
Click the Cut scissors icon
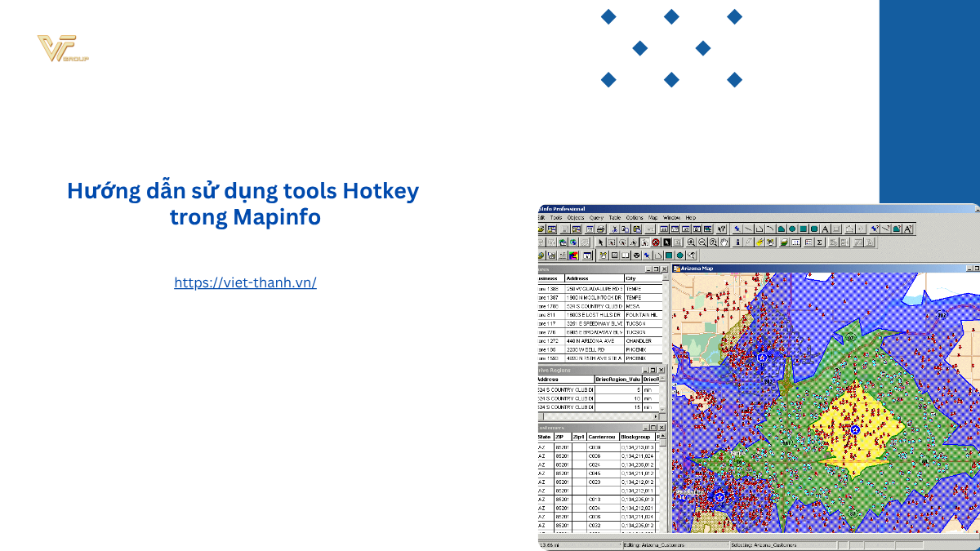[613, 229]
